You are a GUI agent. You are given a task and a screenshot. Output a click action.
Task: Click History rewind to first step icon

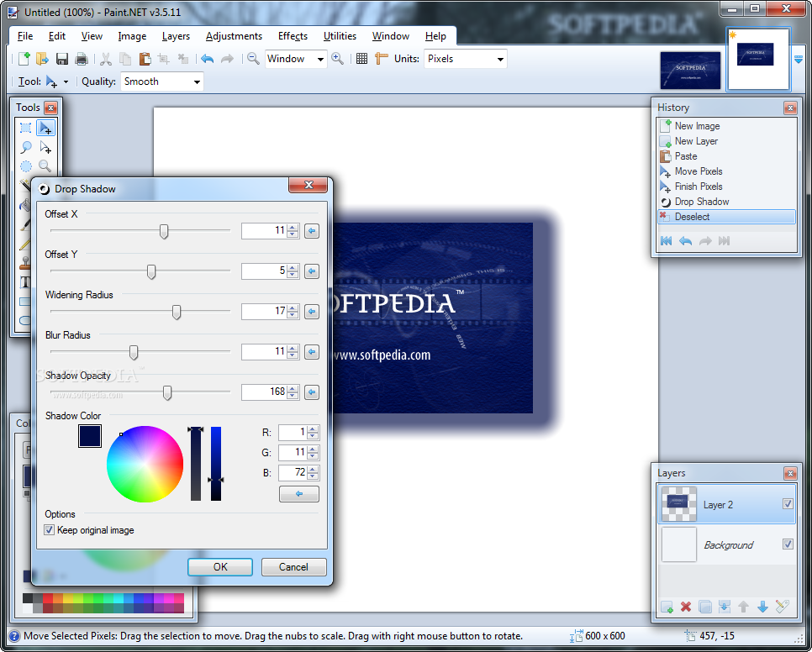click(x=667, y=240)
